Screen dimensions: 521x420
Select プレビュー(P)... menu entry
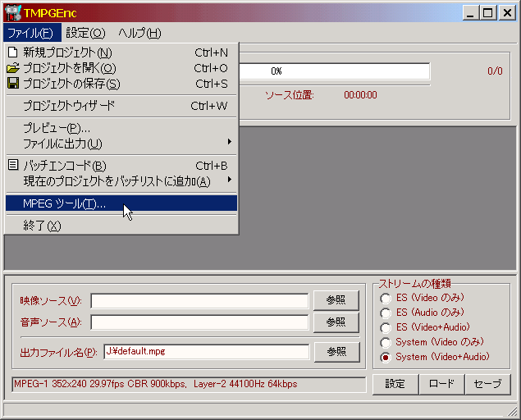point(121,128)
